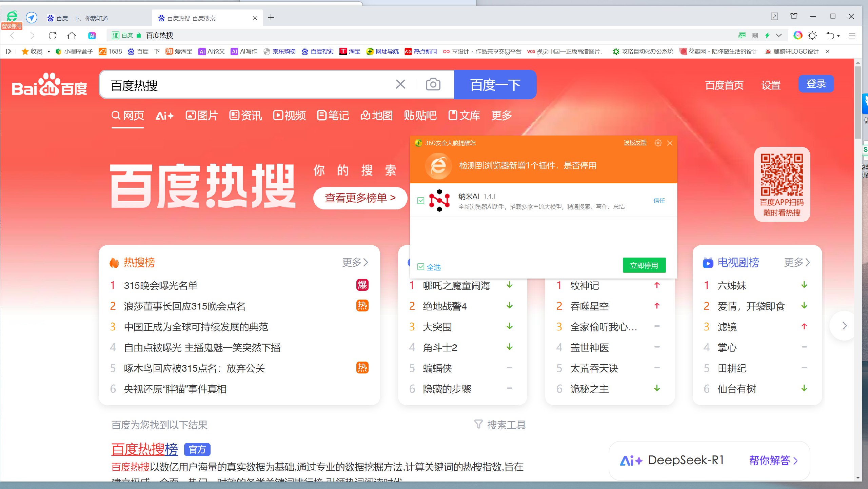The image size is (868, 489).
Task: Click the tab count indicator showing 2
Action: pyautogui.click(x=774, y=16)
